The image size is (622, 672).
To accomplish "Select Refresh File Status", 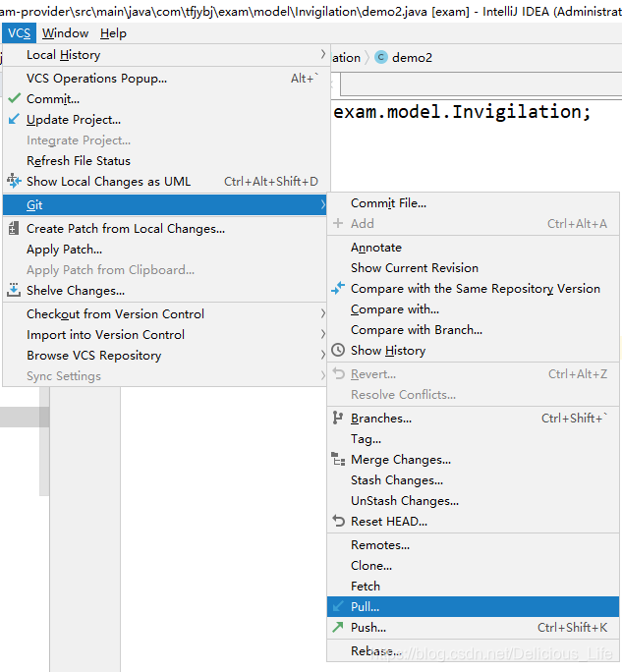I will (x=166, y=160).
